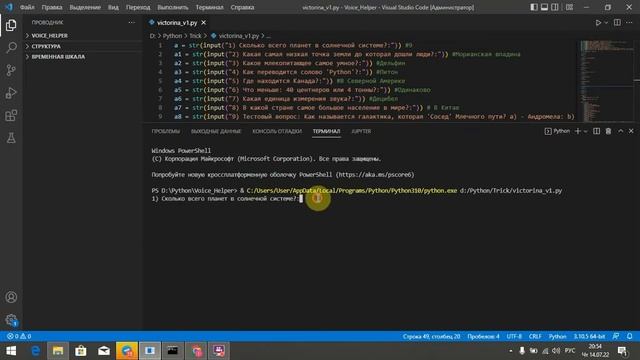The width and height of the screenshot is (640, 360).
Task: Open Mail app from taskbar
Action: (x=104, y=351)
